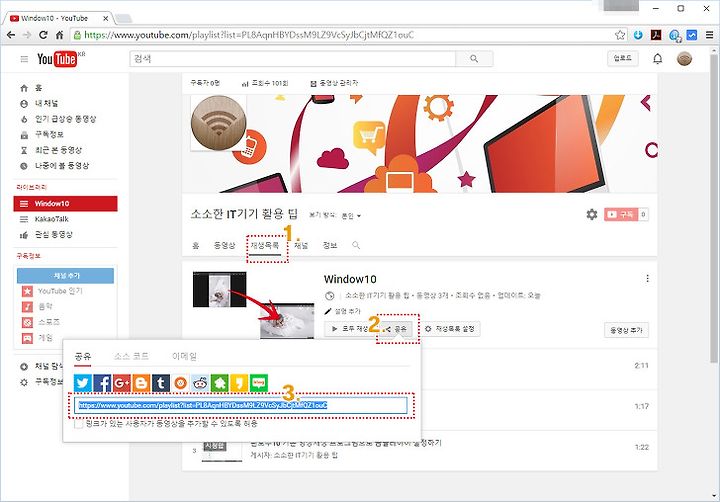The image size is (720, 502).
Task: Bookmark page with the star icon
Action: click(620, 35)
